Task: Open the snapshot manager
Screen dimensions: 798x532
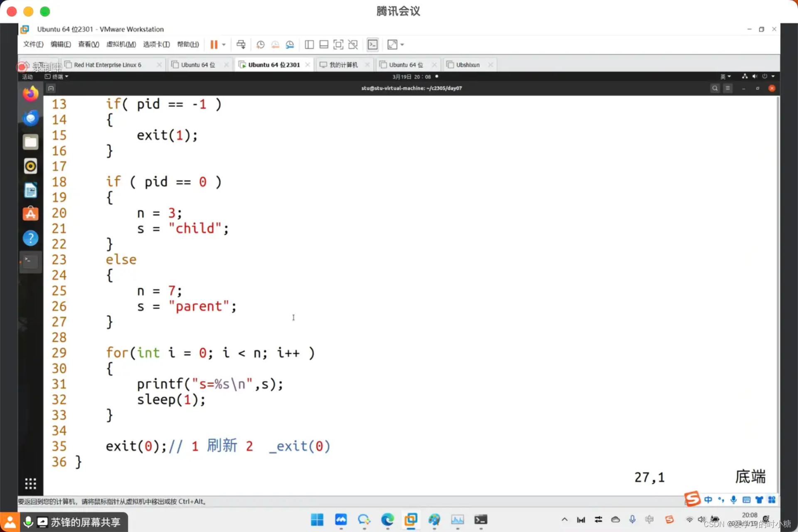Action: (290, 44)
